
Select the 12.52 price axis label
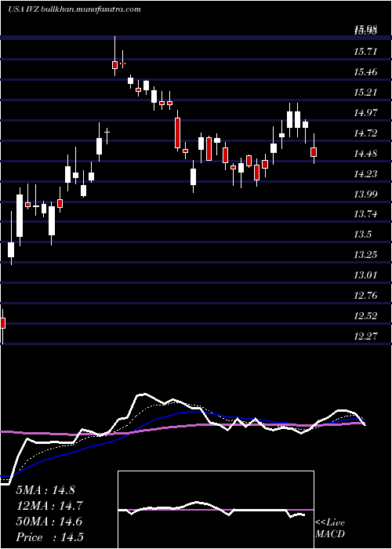[365, 316]
